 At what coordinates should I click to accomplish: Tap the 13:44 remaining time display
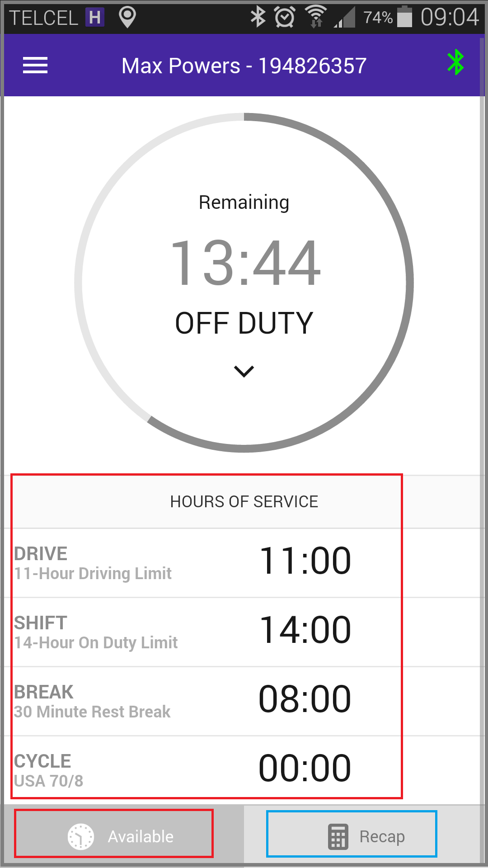[x=246, y=263]
